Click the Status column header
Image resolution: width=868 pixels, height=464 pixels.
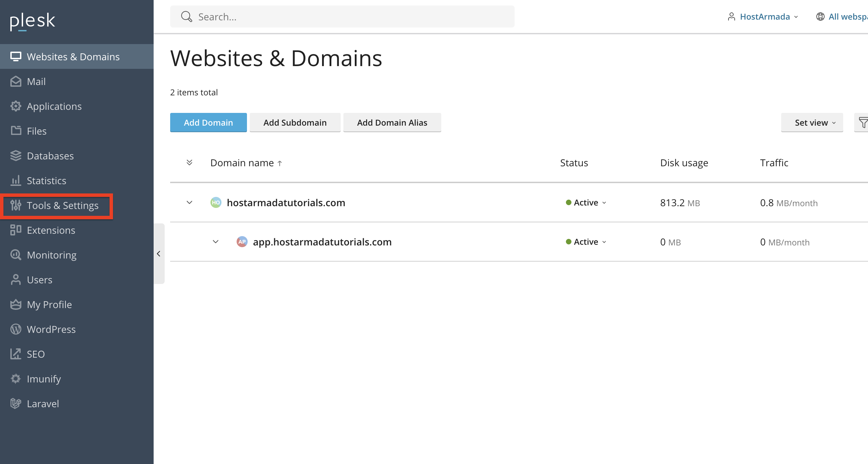pos(574,163)
